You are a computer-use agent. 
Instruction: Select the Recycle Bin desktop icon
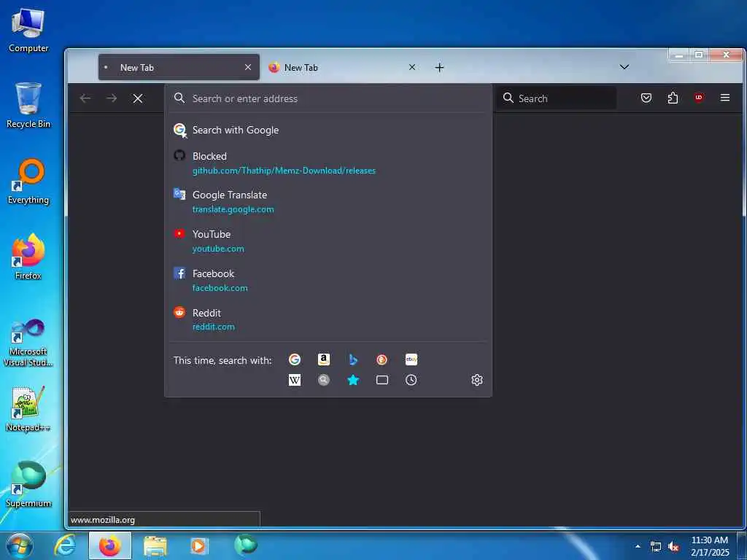28,105
